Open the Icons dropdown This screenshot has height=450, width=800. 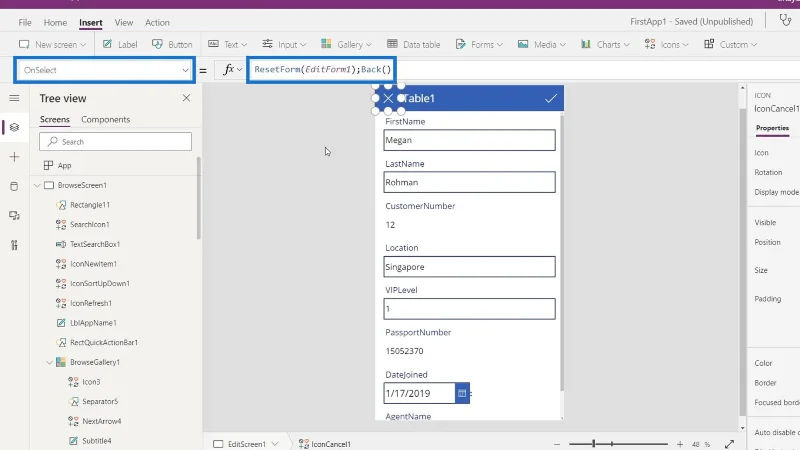click(x=667, y=44)
